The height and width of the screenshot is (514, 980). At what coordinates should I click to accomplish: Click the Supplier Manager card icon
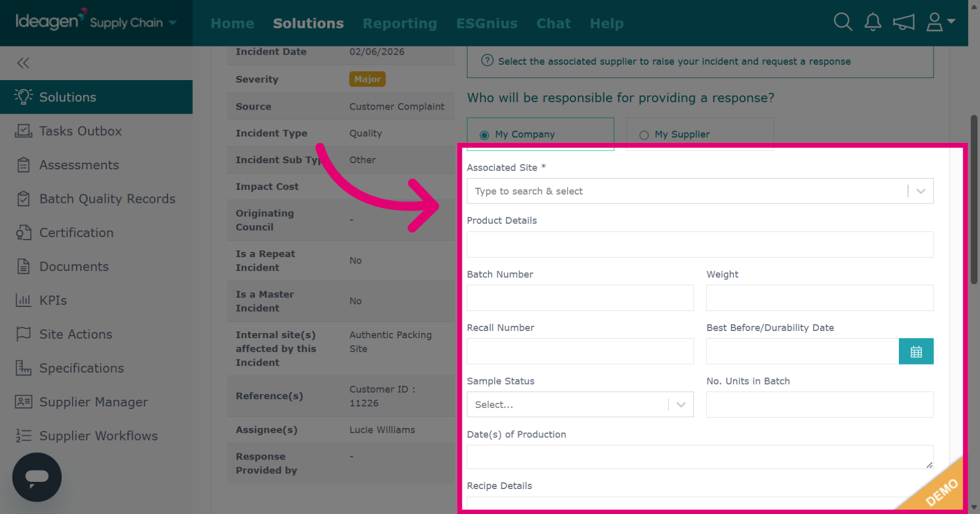pos(23,402)
